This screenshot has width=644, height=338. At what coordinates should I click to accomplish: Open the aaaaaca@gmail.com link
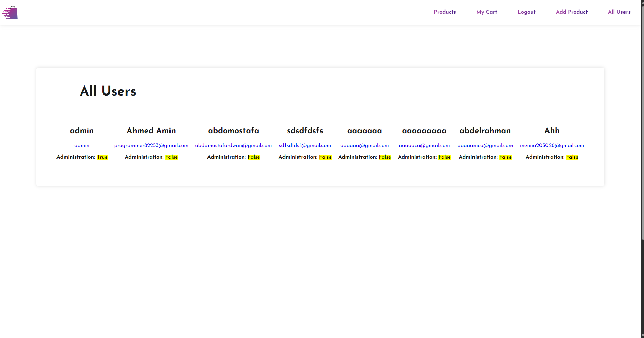[424, 145]
